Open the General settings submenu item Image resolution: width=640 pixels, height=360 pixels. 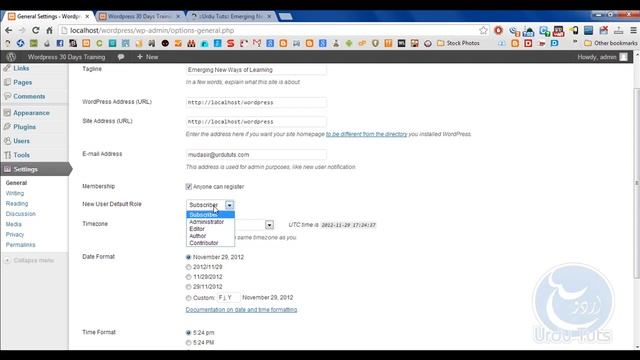point(16,183)
